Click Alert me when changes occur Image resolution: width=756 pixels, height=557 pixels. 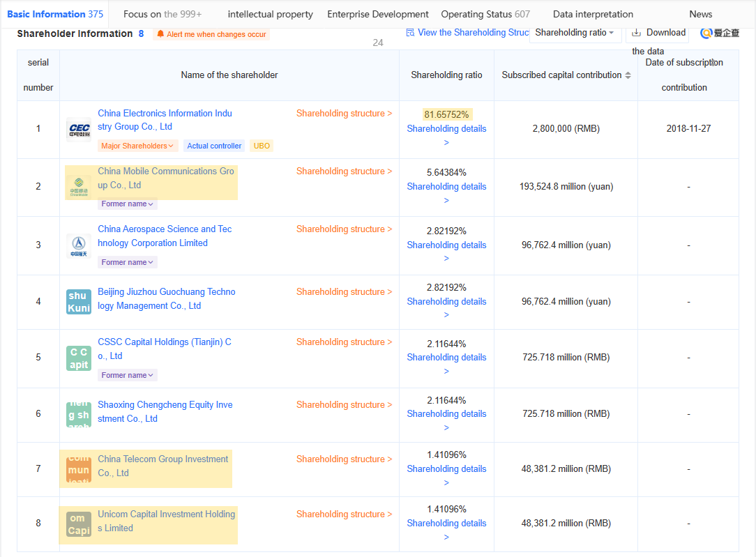211,34
